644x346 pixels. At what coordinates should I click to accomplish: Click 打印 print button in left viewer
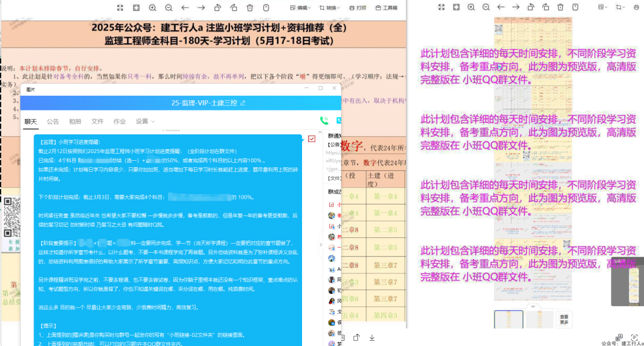pos(357,8)
